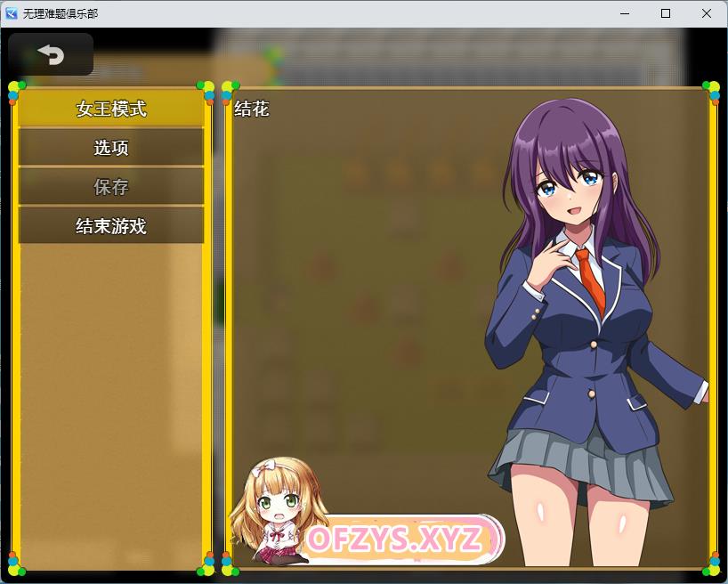Viewport: 728px width, 584px height.
Task: Select the 女王模式 menu entry
Action: [111, 109]
